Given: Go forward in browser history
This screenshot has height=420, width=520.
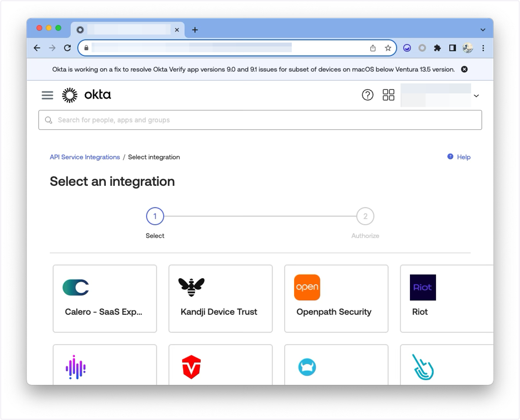Looking at the screenshot, I should point(52,48).
